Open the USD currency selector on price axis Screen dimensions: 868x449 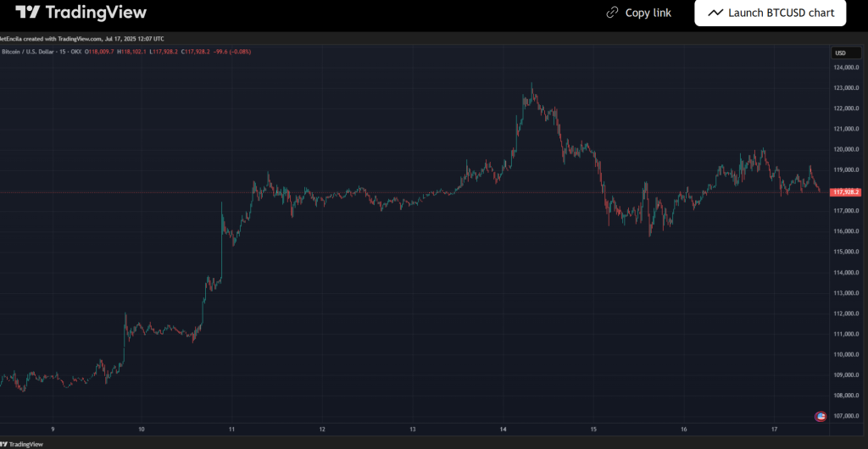click(x=840, y=53)
